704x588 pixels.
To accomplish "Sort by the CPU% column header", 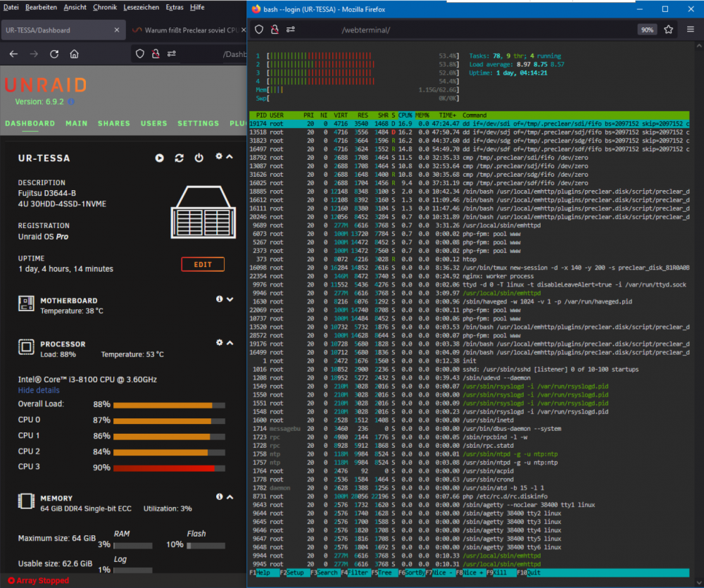I will pos(406,115).
